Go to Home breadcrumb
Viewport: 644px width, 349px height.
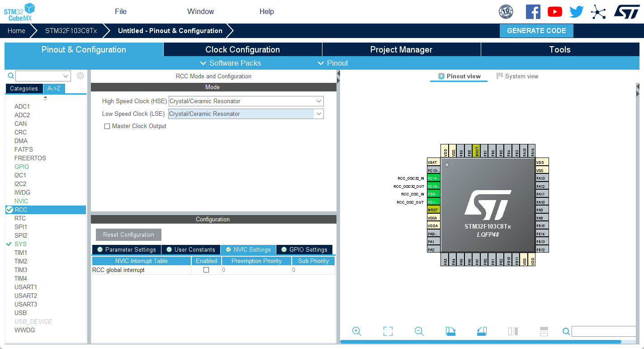tap(16, 31)
